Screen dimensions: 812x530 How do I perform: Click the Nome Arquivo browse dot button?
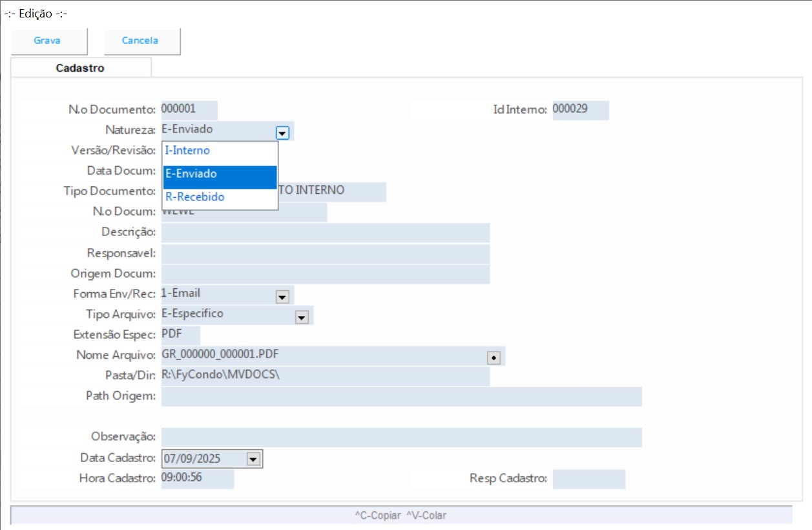tap(494, 357)
